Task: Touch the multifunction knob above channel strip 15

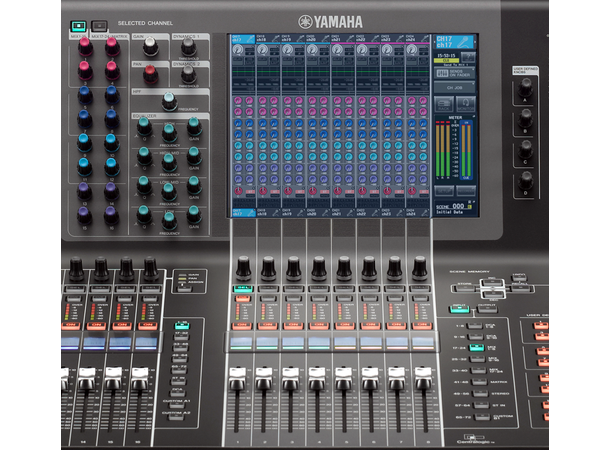Action: point(126,268)
